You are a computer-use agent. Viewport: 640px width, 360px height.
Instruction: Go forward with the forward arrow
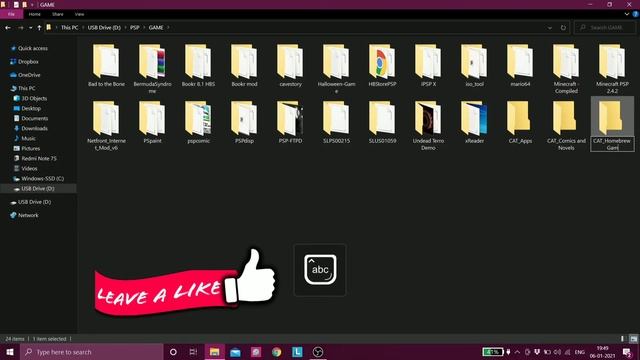(x=20, y=28)
